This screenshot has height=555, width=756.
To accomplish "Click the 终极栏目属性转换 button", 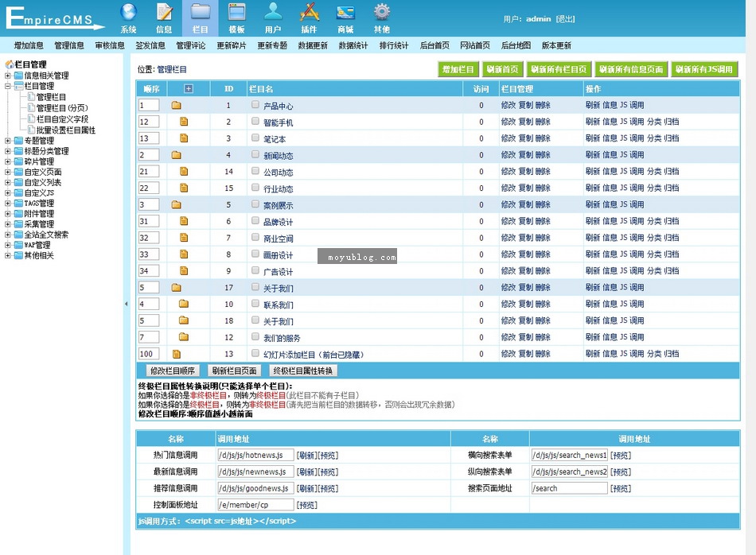I will point(302,371).
